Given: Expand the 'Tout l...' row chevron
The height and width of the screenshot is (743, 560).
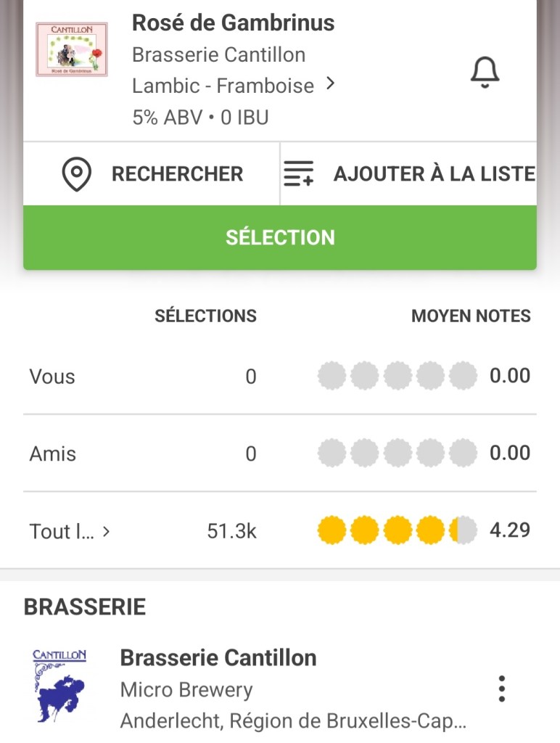Looking at the screenshot, I should [106, 532].
